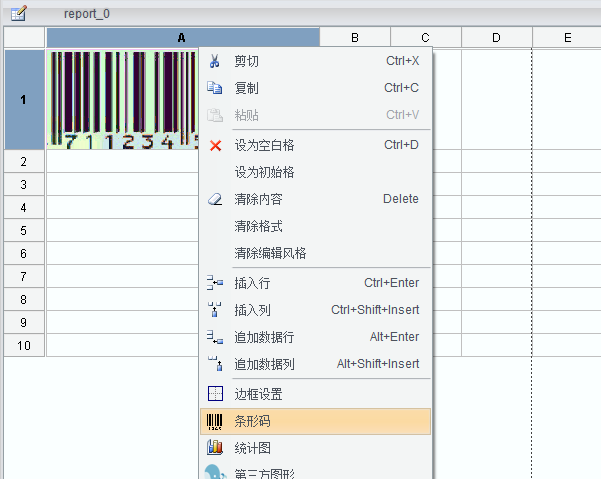Click the statistics chart icon

215,447
